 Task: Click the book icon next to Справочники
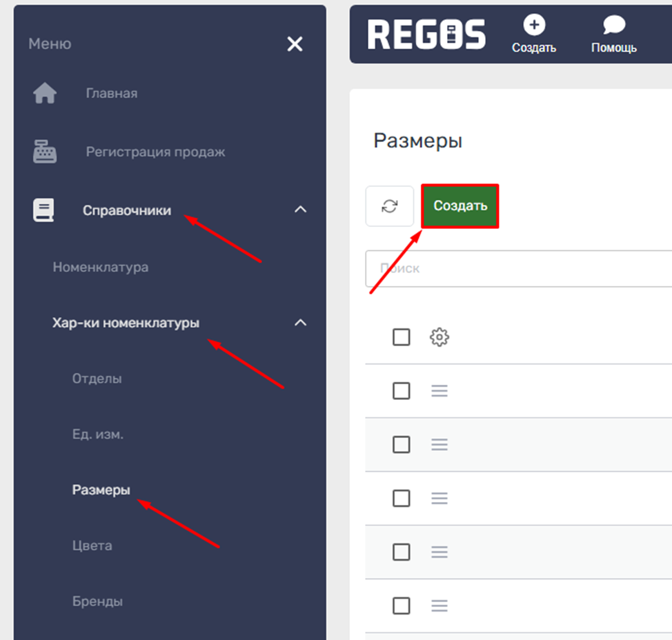(x=43, y=210)
